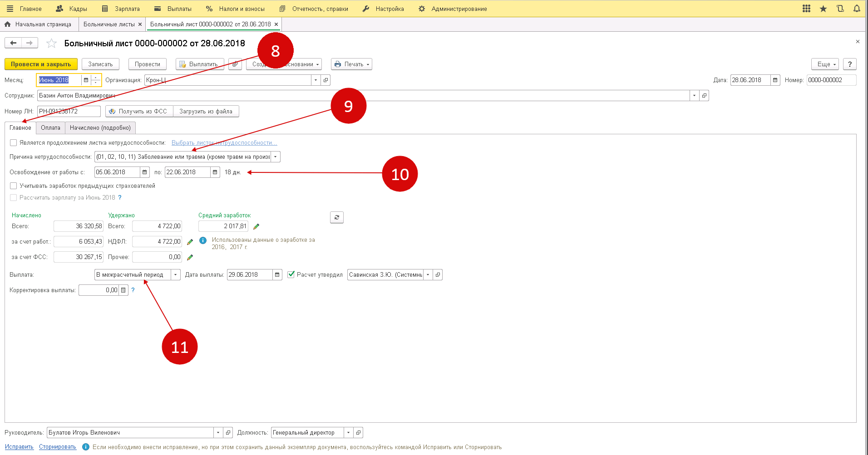Expand Причина нетрудоспособности dropdown

click(275, 157)
